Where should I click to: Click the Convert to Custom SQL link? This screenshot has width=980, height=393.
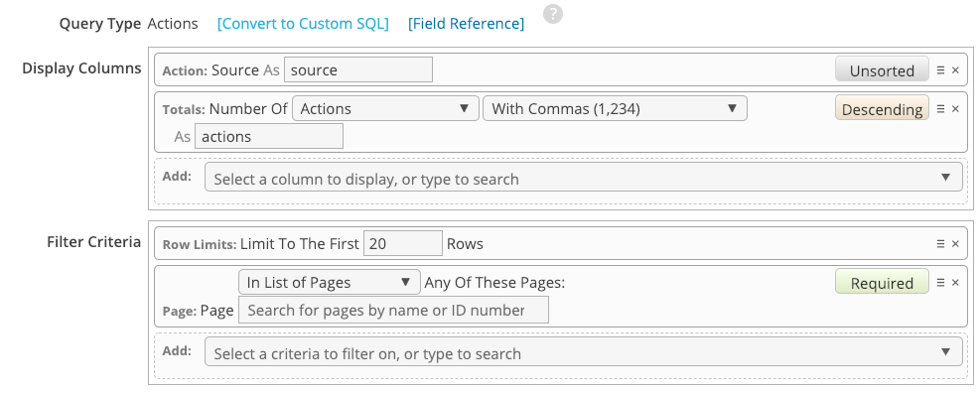303,24
